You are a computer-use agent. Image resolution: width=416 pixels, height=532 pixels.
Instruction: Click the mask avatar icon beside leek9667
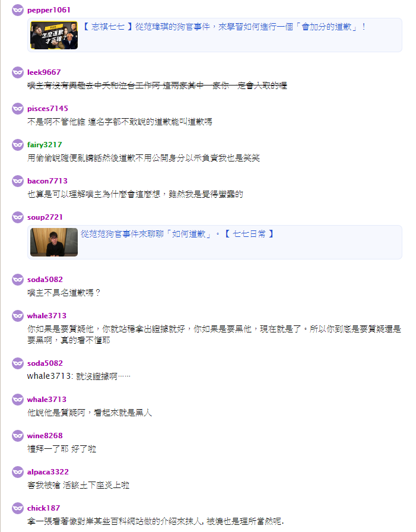[18, 72]
